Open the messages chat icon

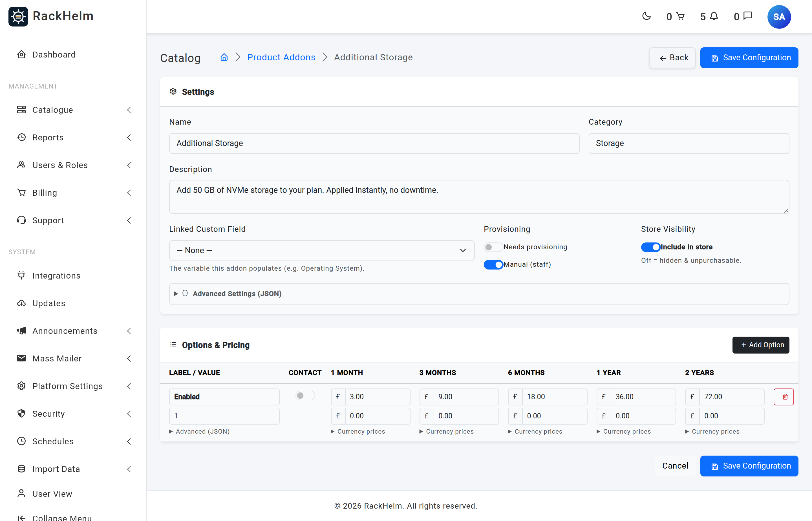coord(748,16)
